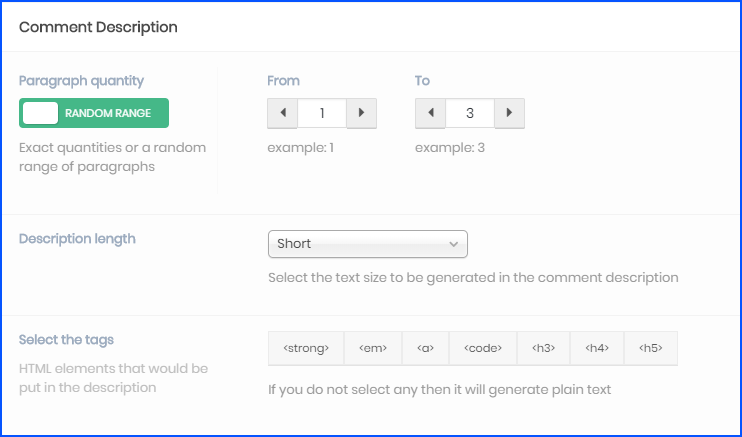Enable the <a> link tag
Image resolution: width=742 pixels, height=437 pixels.
tap(425, 348)
